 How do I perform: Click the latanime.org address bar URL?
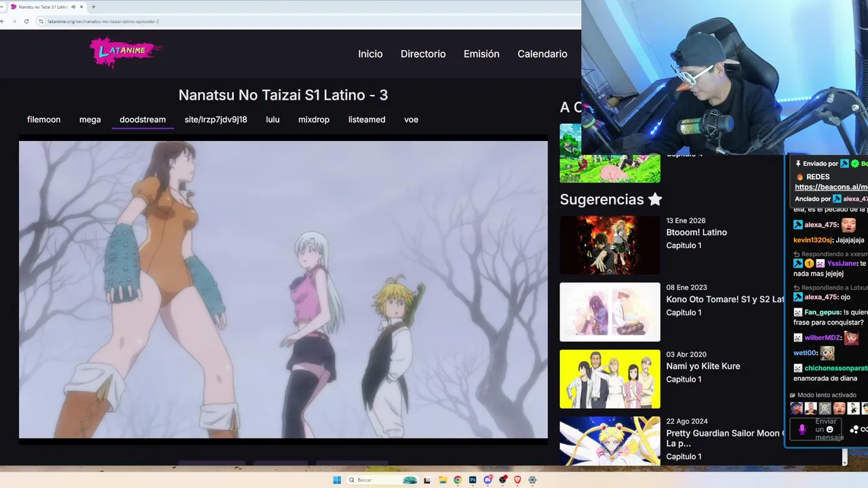tap(103, 21)
